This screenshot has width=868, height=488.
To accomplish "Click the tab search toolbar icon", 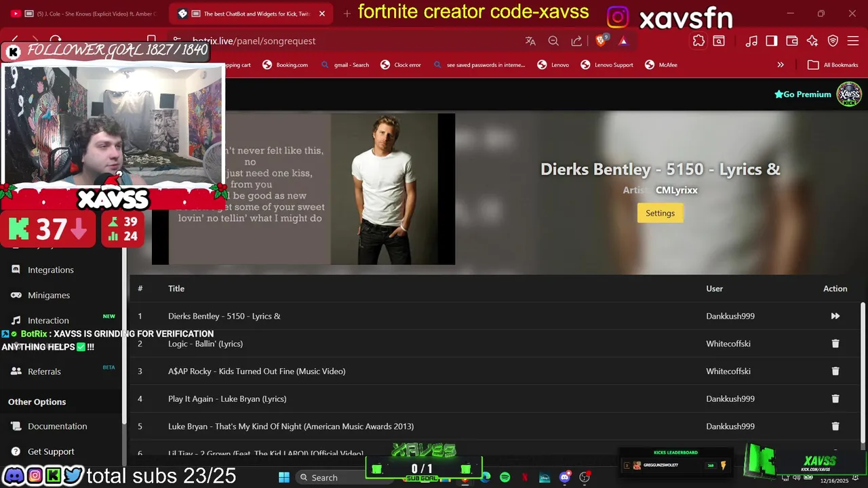I will [719, 41].
